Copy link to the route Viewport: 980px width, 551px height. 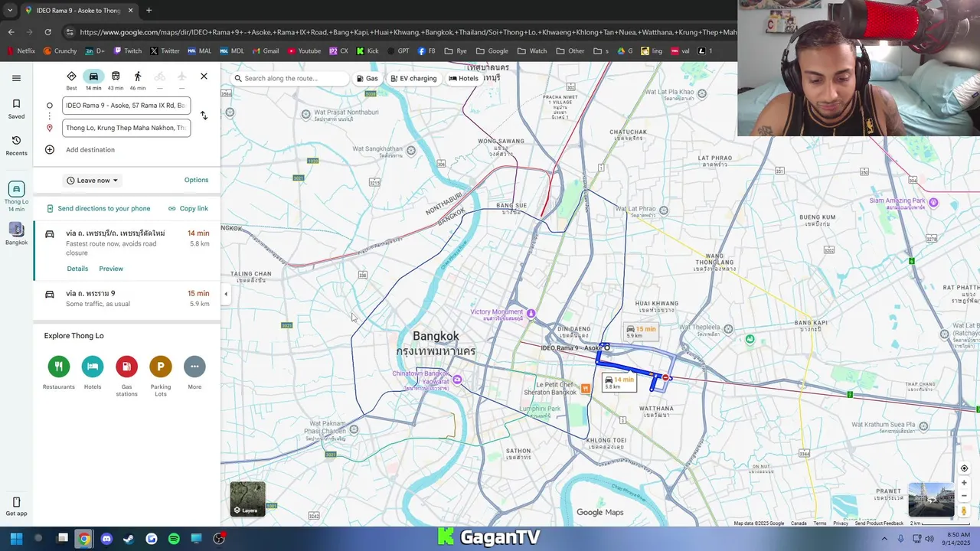point(188,208)
